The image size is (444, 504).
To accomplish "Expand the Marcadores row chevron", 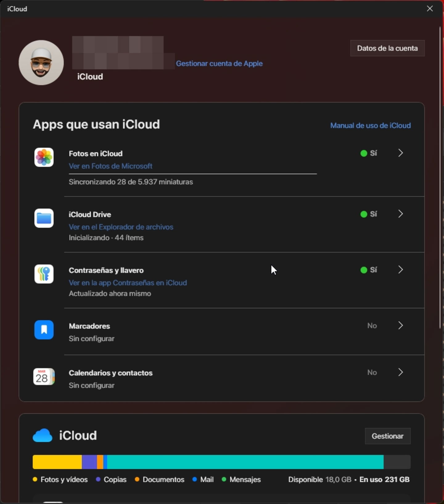I will pyautogui.click(x=400, y=326).
